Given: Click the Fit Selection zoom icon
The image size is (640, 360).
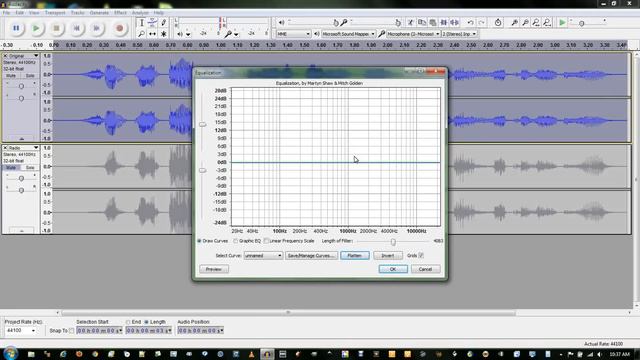Looking at the screenshot, I should [536, 22].
